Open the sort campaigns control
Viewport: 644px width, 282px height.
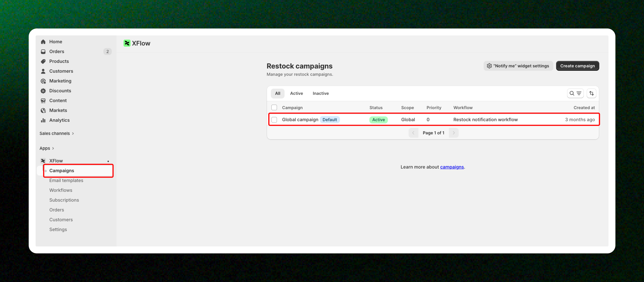[592, 93]
